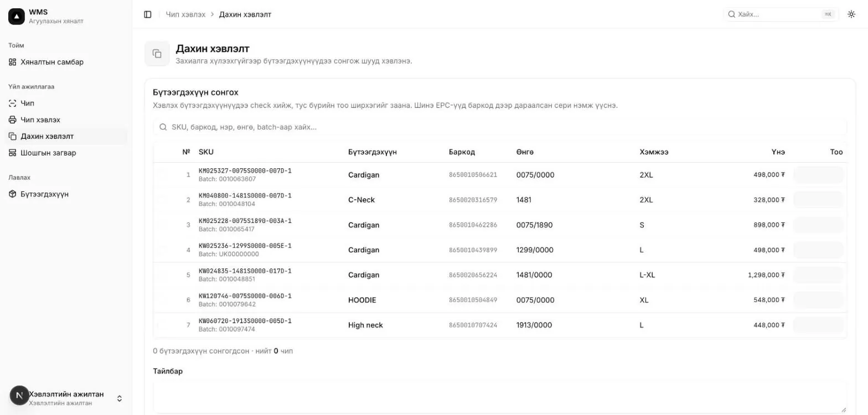Click the High neck product name
The height and width of the screenshot is (415, 868).
tap(365, 325)
